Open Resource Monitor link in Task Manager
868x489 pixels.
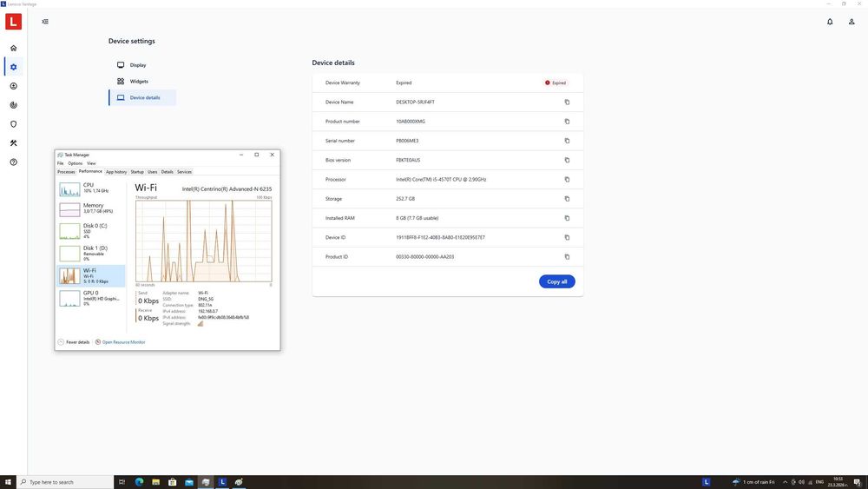[120, 342]
